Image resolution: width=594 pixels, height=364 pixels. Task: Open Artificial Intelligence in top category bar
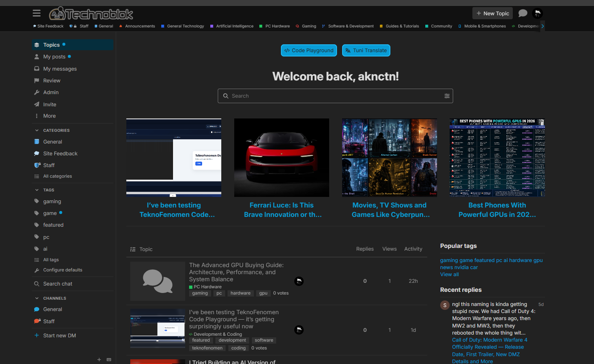click(232, 26)
